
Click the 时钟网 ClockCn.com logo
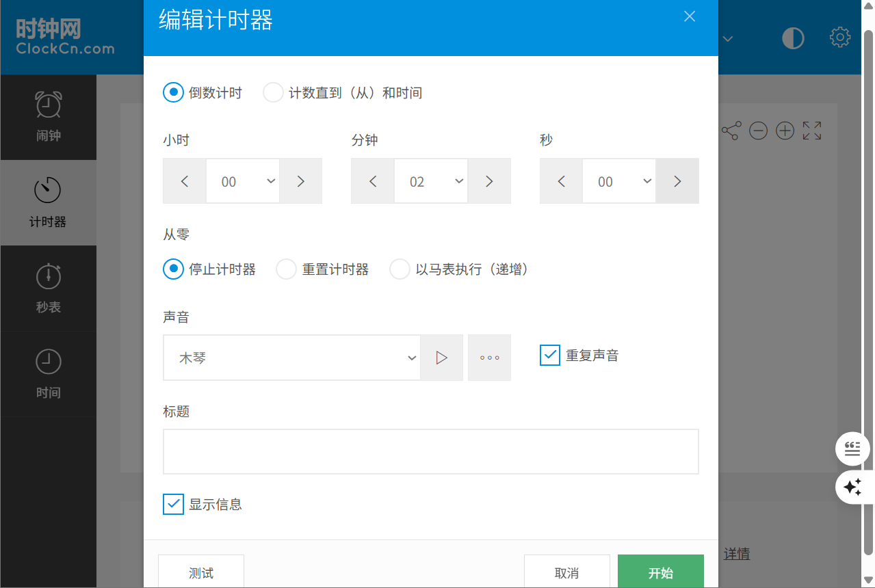pyautogui.click(x=65, y=37)
